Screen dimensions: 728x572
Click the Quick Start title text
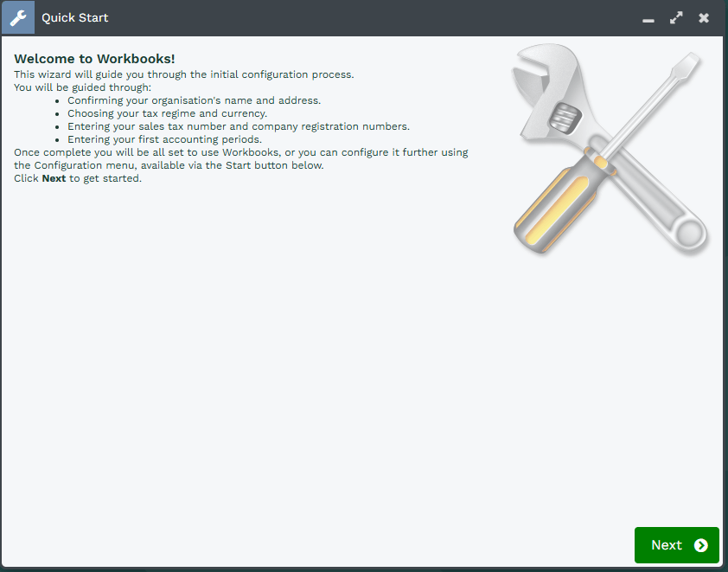pos(74,17)
